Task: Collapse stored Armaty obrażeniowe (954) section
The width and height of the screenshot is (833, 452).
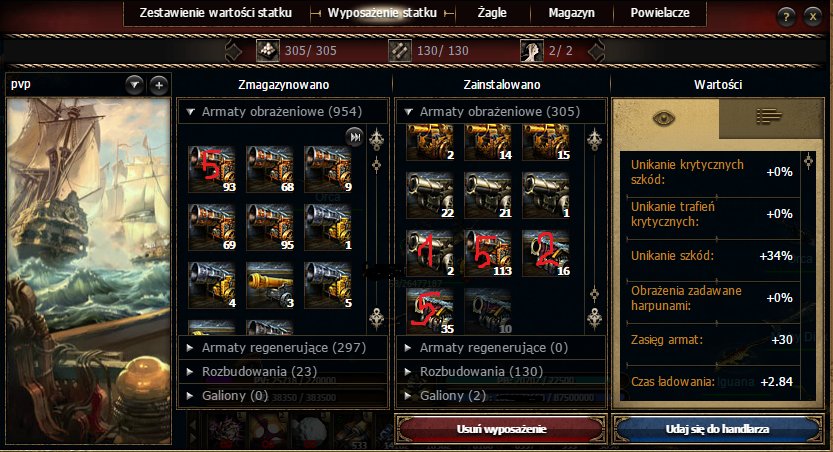Action: click(x=283, y=112)
